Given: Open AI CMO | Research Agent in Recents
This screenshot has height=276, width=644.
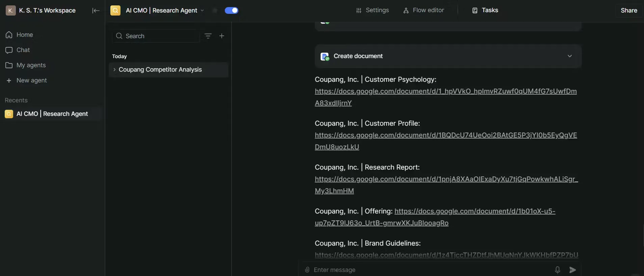Looking at the screenshot, I should [52, 114].
